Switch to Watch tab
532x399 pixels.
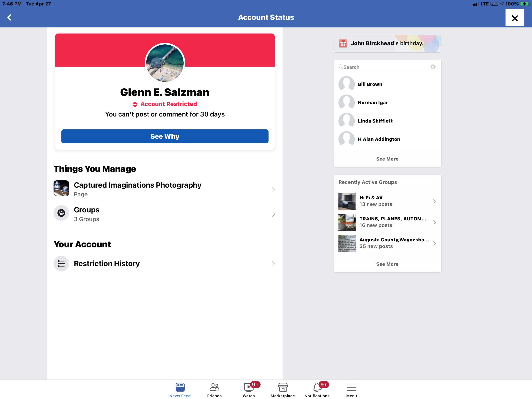pyautogui.click(x=249, y=390)
